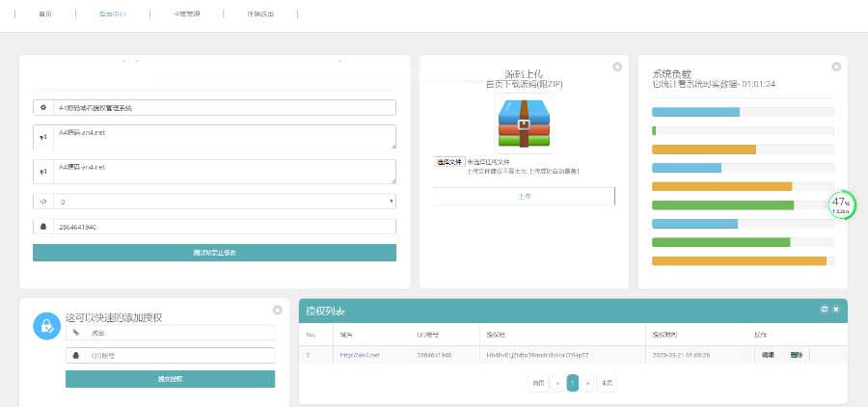This screenshot has width=868, height=407.
Task: Click the choose file button in upload panel
Action: (x=449, y=162)
